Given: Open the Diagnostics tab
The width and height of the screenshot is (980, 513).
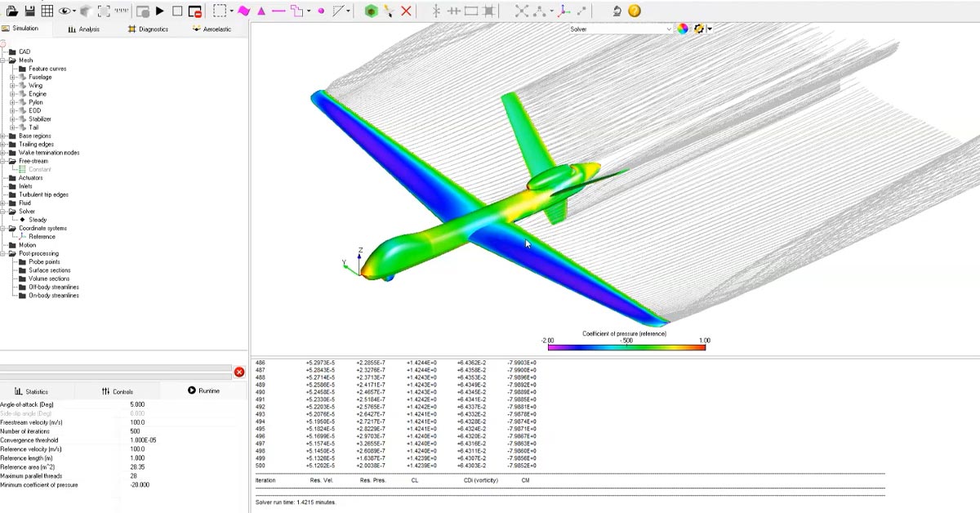Looking at the screenshot, I should tap(153, 29).
